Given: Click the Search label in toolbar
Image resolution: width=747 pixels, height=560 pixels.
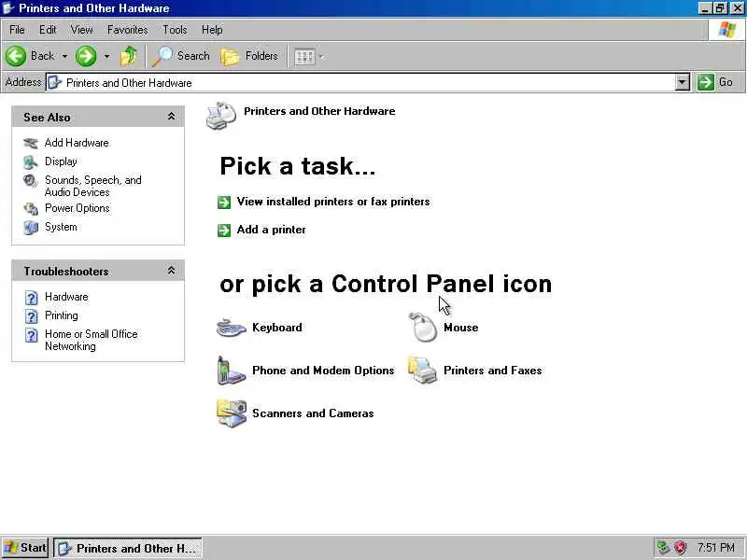Looking at the screenshot, I should pyautogui.click(x=193, y=56).
